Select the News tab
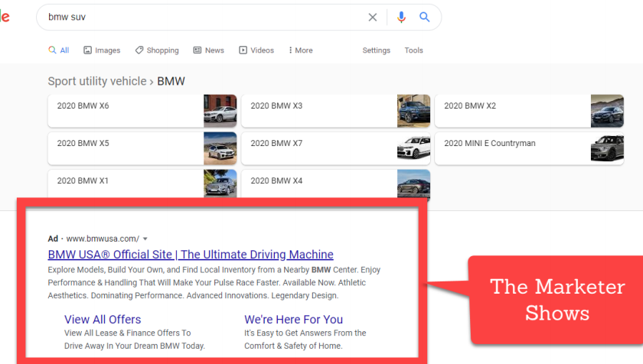The height and width of the screenshot is (364, 643). (x=208, y=50)
